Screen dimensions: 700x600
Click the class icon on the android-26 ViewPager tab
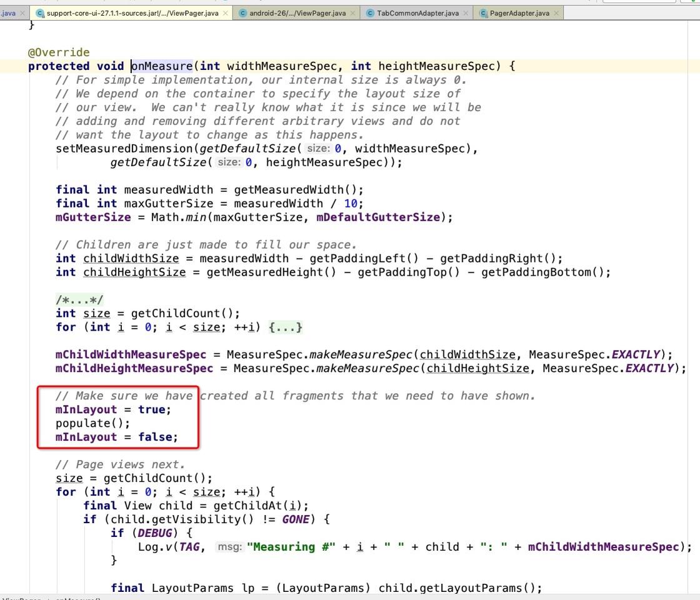(x=243, y=13)
